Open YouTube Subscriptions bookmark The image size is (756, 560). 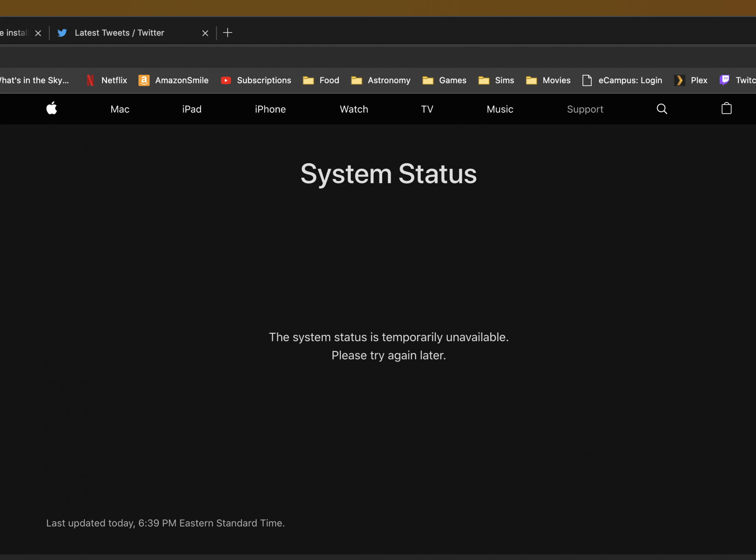tap(256, 80)
